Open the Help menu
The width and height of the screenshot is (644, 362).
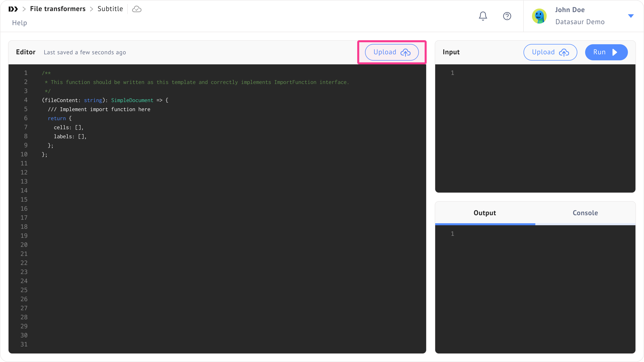tap(19, 23)
